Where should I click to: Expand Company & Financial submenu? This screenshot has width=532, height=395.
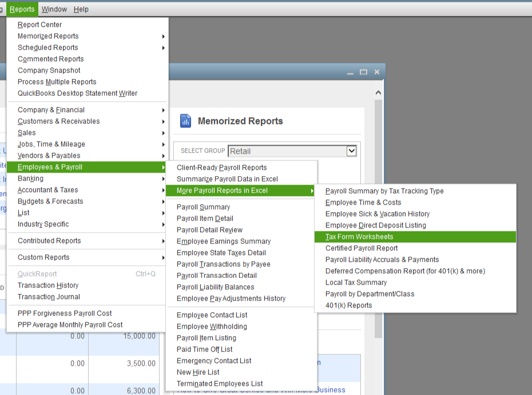pos(87,110)
